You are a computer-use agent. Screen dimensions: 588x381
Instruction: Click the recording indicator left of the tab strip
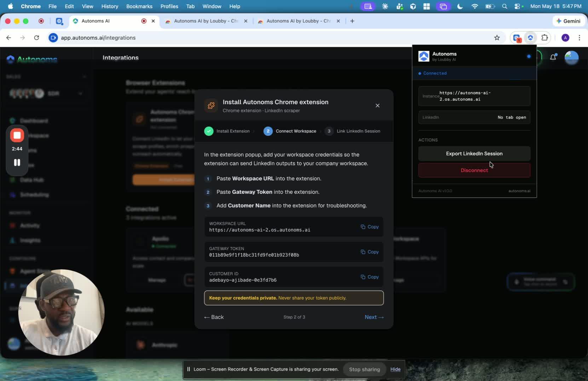(41, 21)
